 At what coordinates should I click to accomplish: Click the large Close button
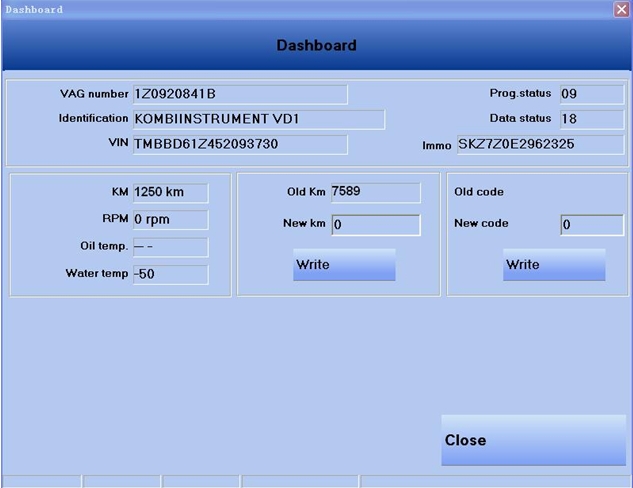coord(533,440)
